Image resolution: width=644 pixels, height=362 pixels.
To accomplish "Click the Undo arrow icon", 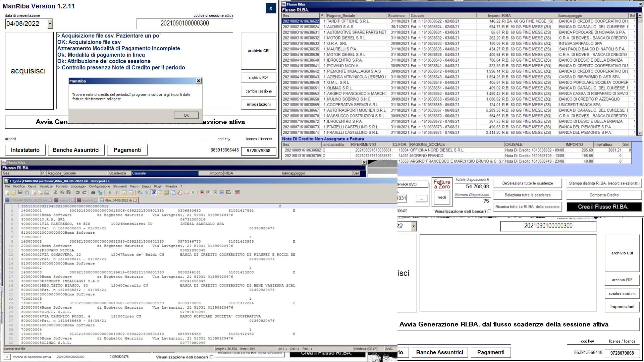I will pos(77,192).
